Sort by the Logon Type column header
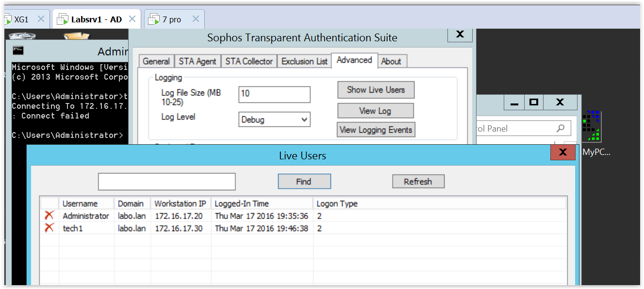Viewport: 644px width, 289px height. click(439, 204)
